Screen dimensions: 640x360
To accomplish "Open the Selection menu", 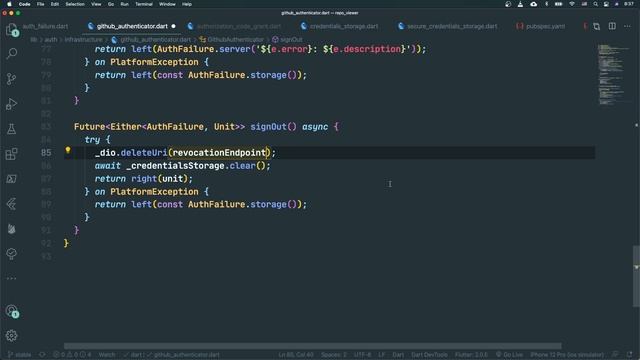I will click(75, 4).
